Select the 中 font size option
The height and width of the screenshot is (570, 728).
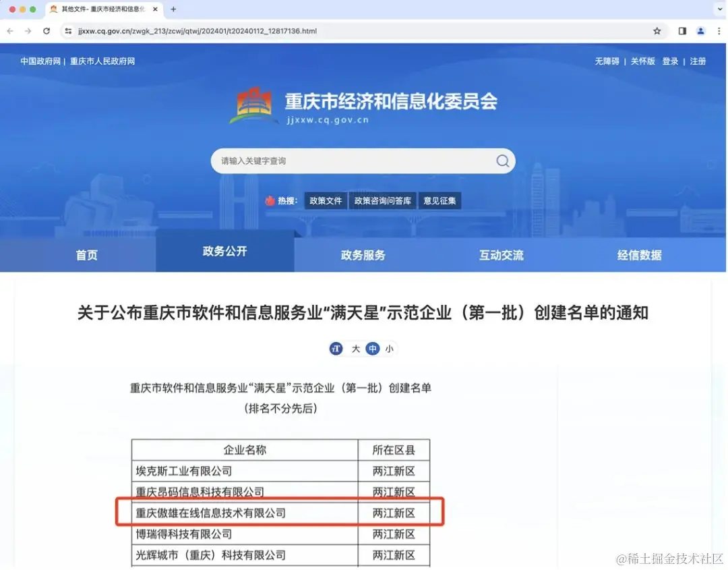point(373,349)
